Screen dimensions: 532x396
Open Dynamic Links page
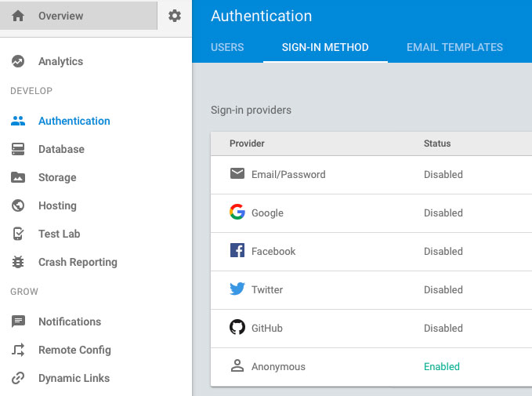74,378
